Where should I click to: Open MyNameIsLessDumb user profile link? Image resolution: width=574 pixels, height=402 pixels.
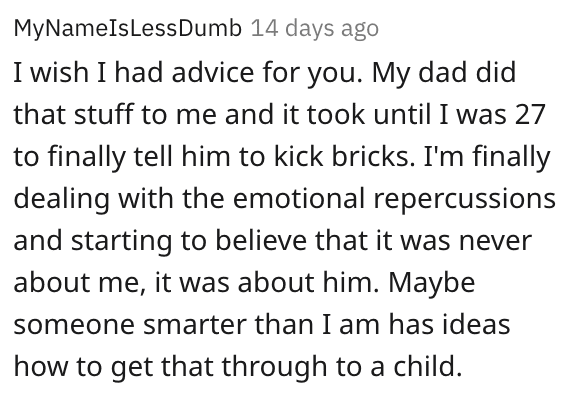click(128, 29)
